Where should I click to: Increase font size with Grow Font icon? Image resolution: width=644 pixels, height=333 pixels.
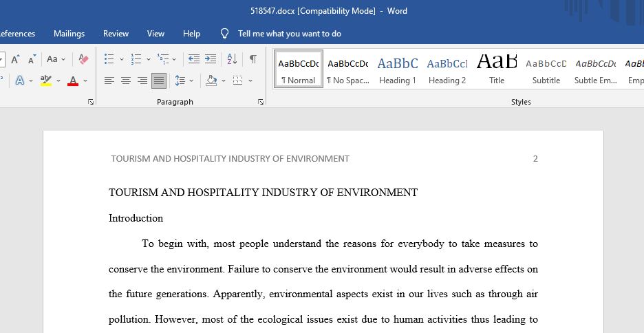coord(16,59)
